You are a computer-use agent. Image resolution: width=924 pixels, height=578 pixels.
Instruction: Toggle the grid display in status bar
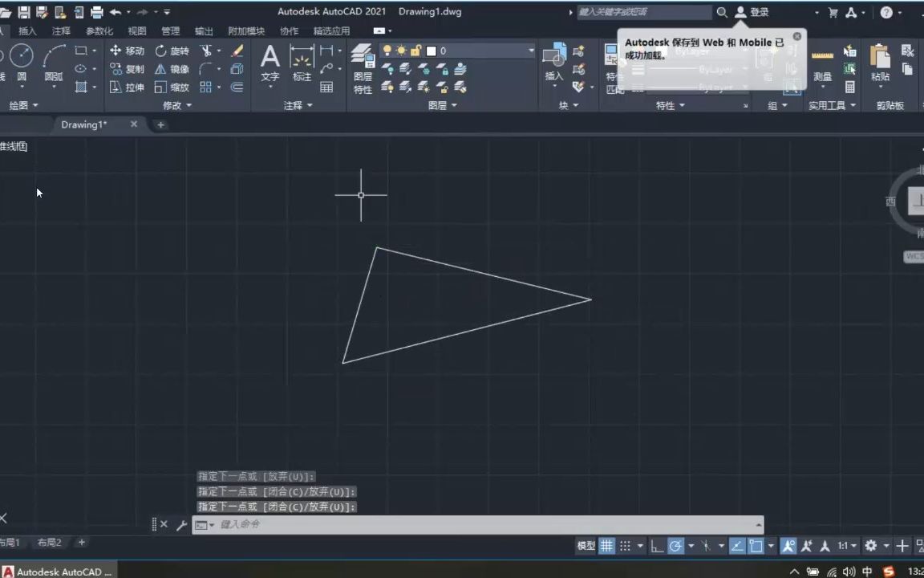606,545
